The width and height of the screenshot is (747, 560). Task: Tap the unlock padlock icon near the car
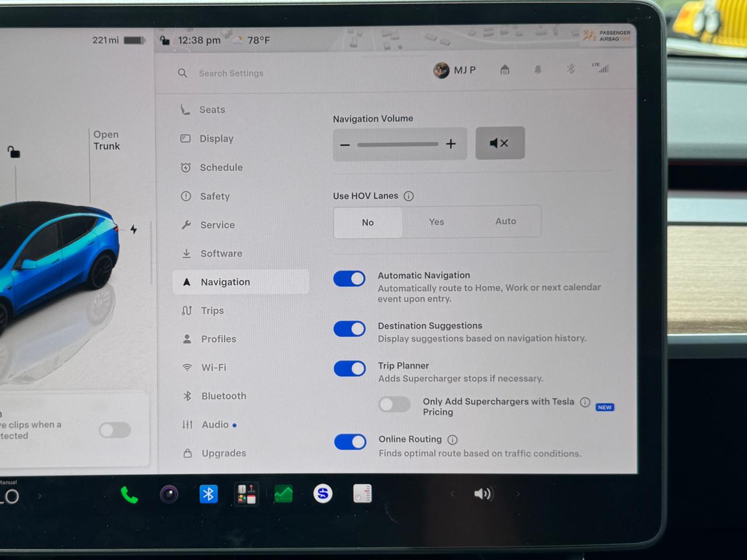click(13, 152)
